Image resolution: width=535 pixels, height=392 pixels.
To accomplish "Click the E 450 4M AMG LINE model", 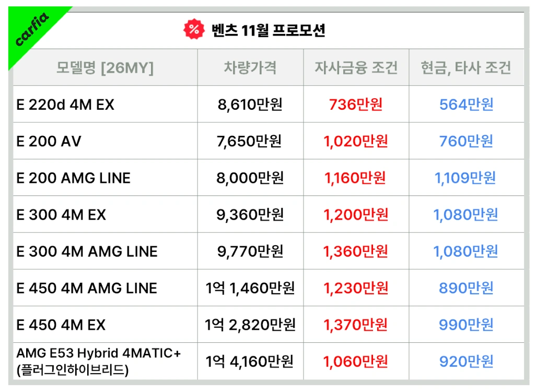I will click(87, 288).
